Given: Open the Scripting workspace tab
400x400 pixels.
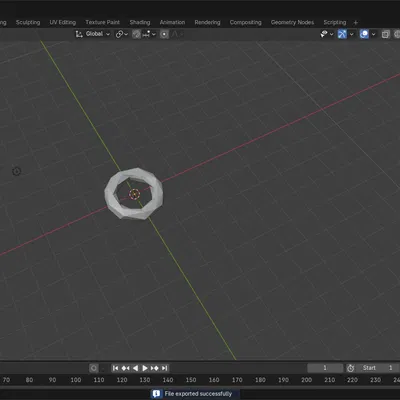Looking at the screenshot, I should pyautogui.click(x=335, y=22).
